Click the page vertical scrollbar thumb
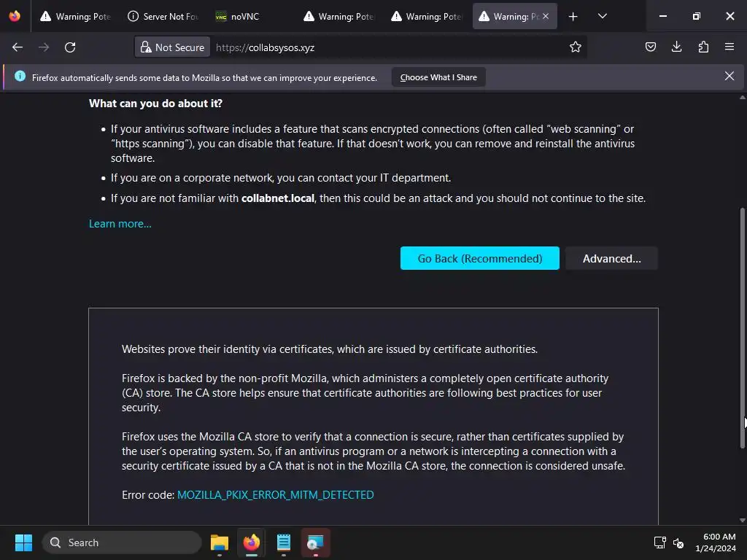 coord(742,327)
